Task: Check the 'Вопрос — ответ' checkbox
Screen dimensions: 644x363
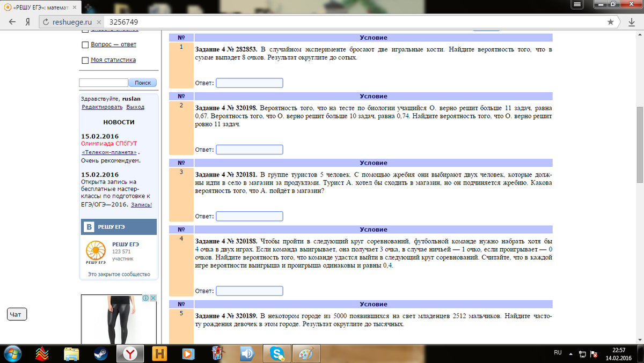Action: click(x=85, y=45)
